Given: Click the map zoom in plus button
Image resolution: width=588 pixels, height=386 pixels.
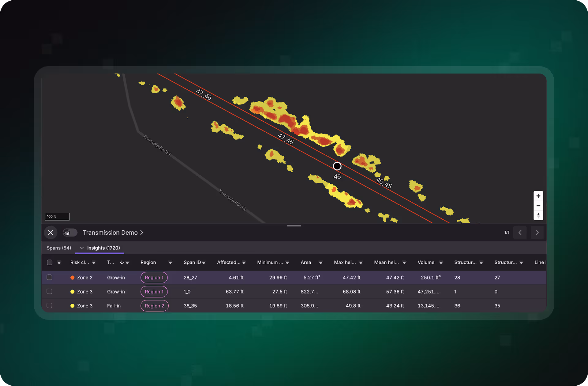Looking at the screenshot, I should [x=538, y=196].
